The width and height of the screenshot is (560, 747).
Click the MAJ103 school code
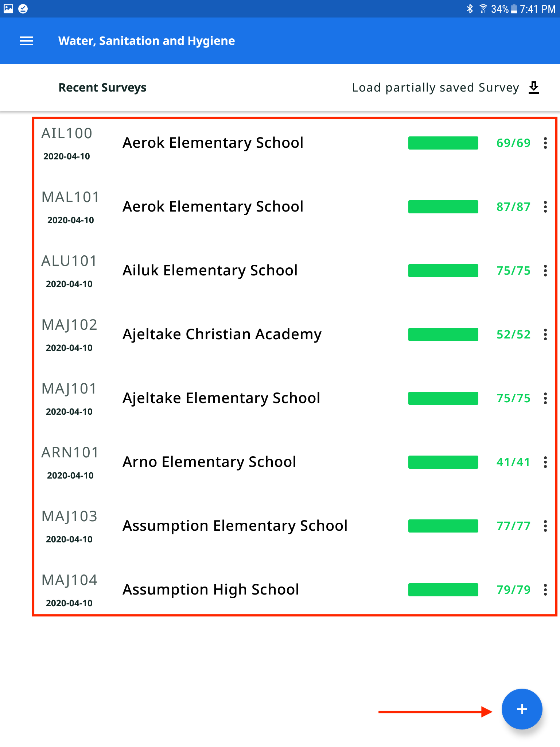(69, 516)
